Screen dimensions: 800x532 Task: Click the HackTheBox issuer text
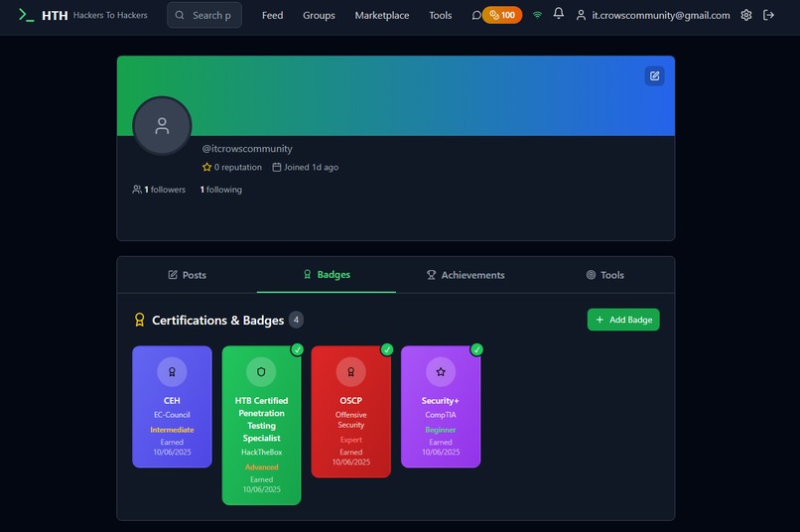click(x=261, y=453)
